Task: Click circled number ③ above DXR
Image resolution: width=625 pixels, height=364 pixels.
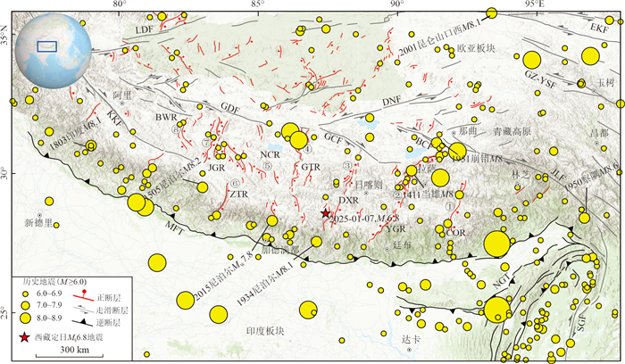Action: point(347,165)
